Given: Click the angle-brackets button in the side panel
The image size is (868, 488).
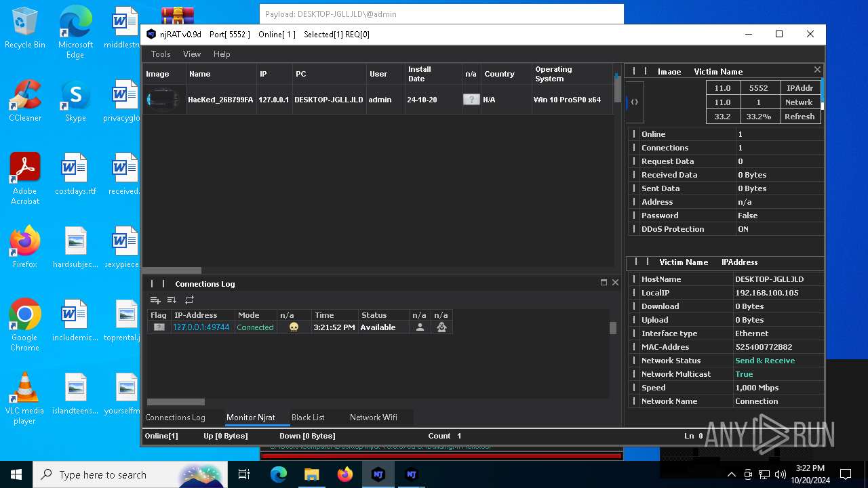Looking at the screenshot, I should 634,102.
